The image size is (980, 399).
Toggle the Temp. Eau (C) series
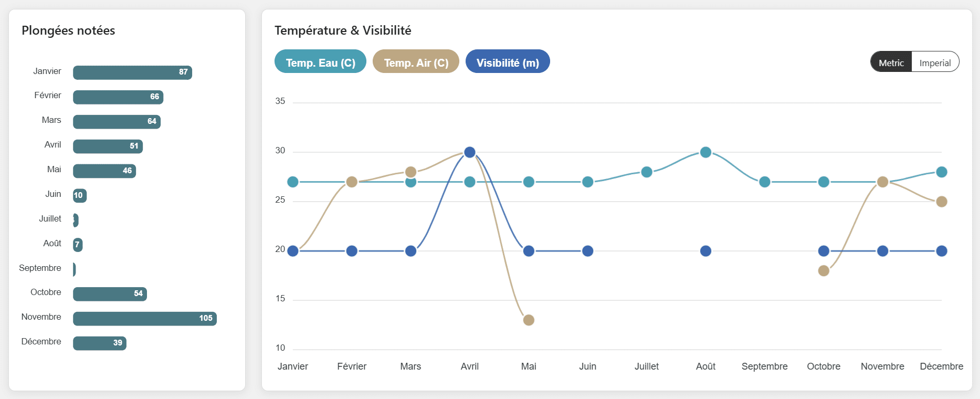(x=320, y=62)
